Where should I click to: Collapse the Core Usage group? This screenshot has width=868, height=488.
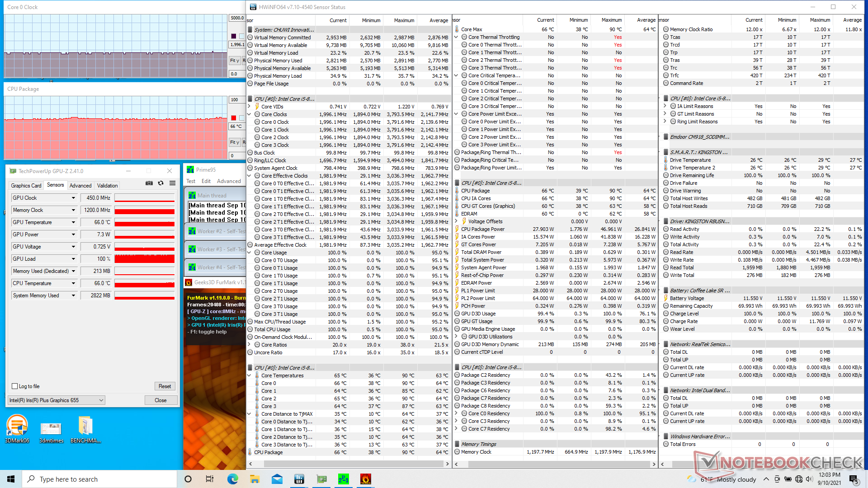pos(250,253)
